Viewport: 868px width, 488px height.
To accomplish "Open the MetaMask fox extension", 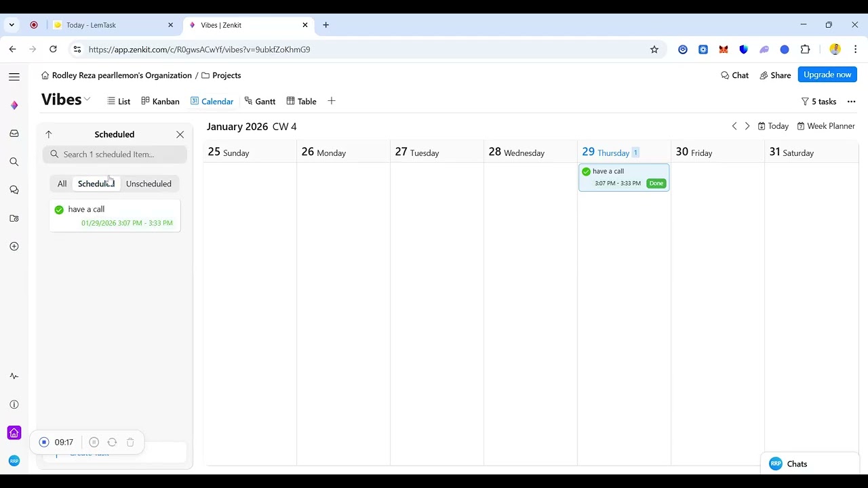I will [x=724, y=49].
